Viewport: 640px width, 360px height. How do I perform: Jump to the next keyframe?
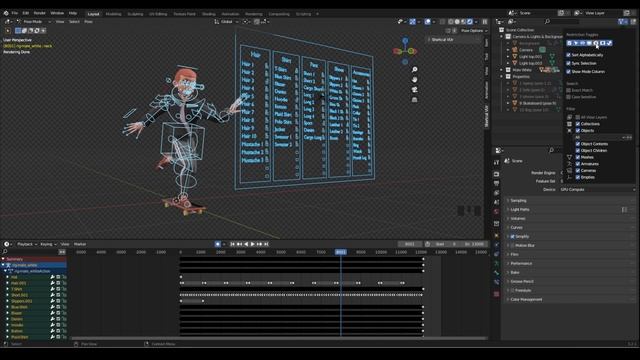point(260,244)
